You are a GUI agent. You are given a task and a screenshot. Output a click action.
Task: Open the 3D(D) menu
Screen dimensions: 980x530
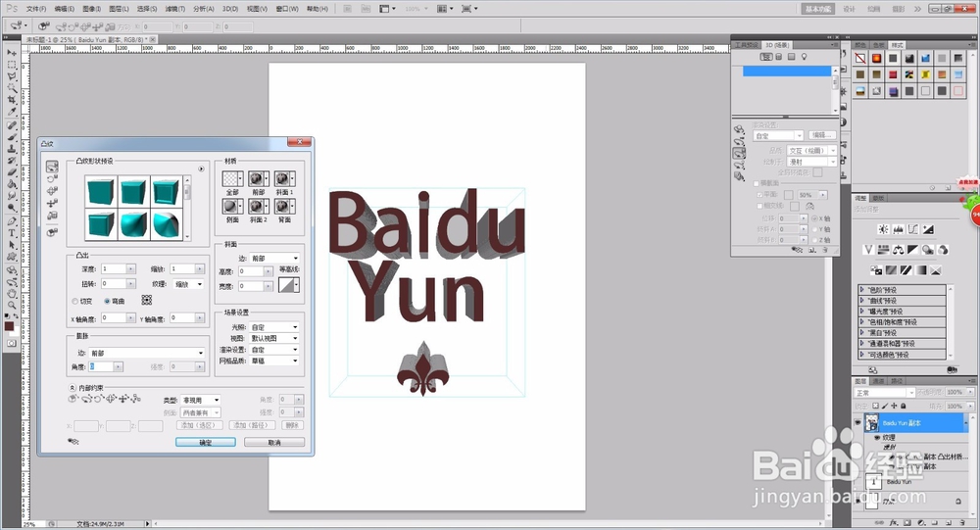[x=230, y=9]
